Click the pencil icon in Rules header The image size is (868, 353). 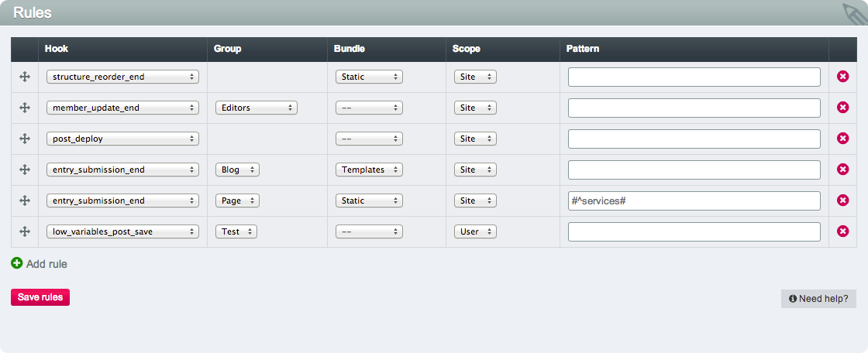pyautogui.click(x=852, y=13)
